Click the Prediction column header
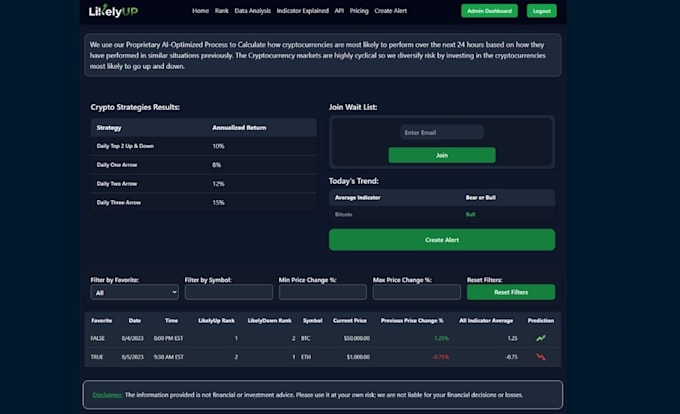The width and height of the screenshot is (680, 414). click(541, 321)
